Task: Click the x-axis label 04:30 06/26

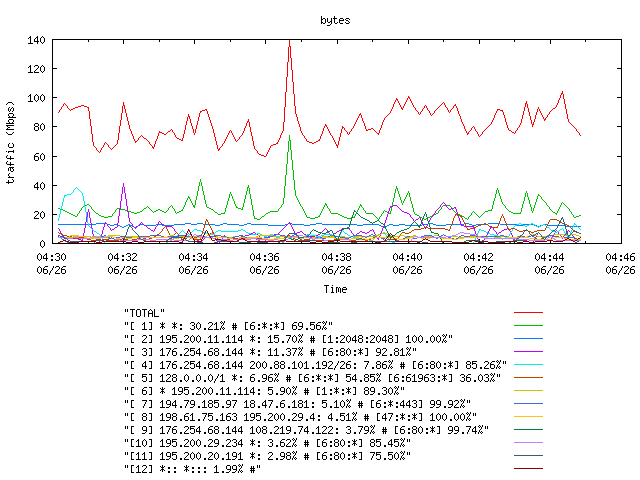Action: pos(51,264)
